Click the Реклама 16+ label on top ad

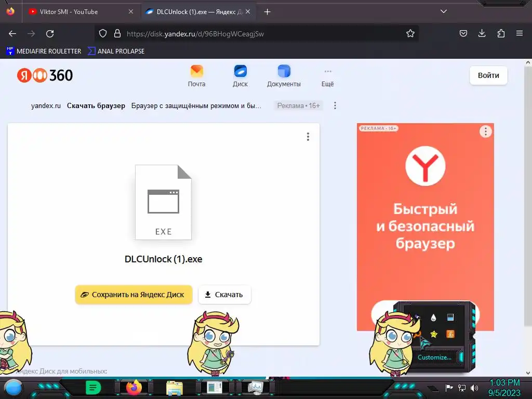click(x=298, y=105)
